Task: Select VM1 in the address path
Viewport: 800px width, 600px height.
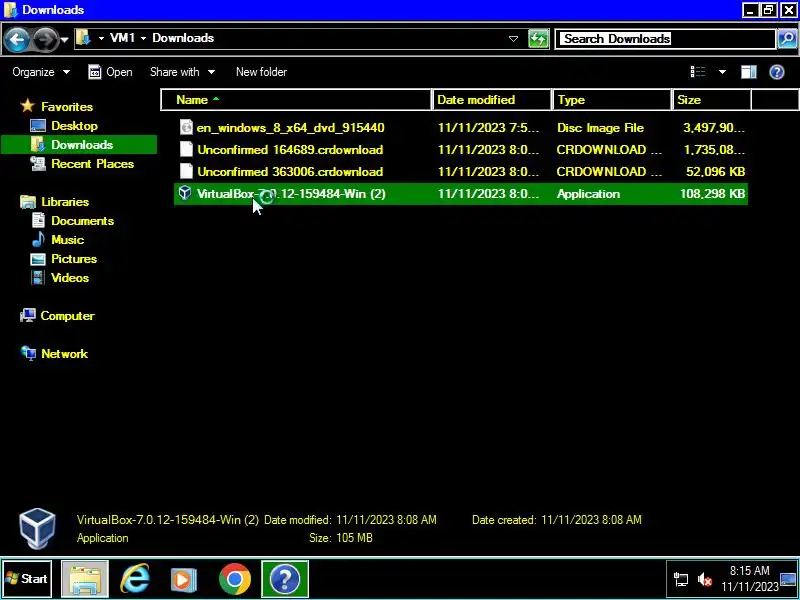Action: pos(122,38)
